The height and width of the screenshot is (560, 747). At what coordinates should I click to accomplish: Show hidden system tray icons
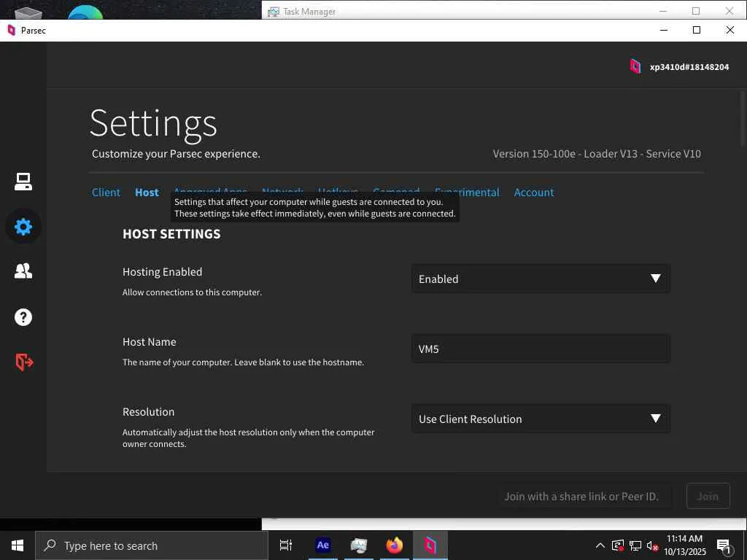pyautogui.click(x=600, y=545)
